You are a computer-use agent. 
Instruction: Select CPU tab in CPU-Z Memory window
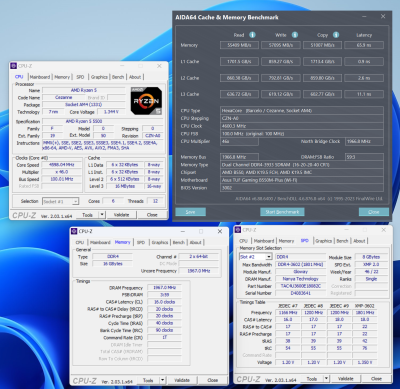tap(80, 242)
